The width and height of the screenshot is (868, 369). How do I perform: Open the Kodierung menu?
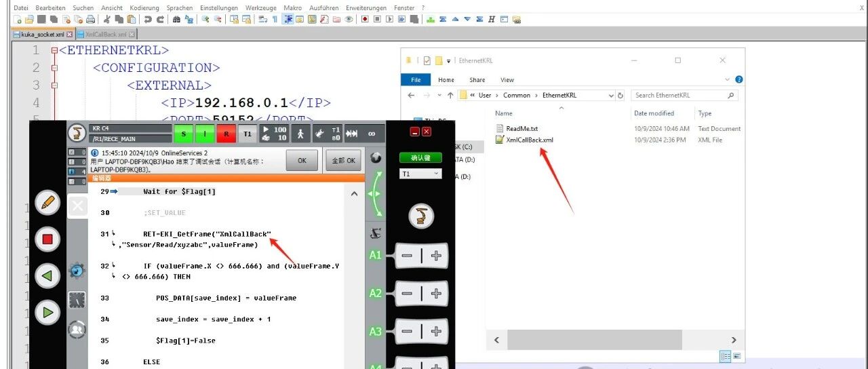[x=144, y=7]
